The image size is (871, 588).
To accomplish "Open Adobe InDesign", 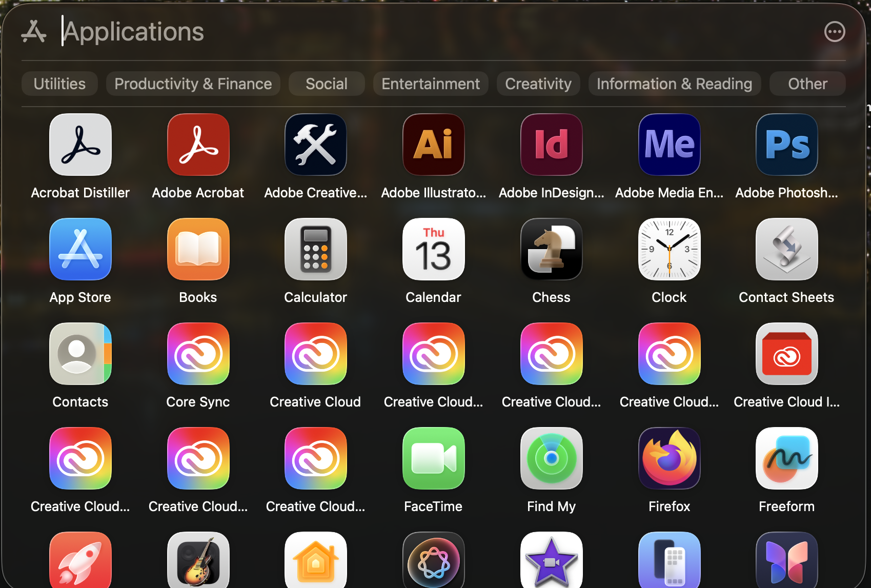I will click(552, 145).
